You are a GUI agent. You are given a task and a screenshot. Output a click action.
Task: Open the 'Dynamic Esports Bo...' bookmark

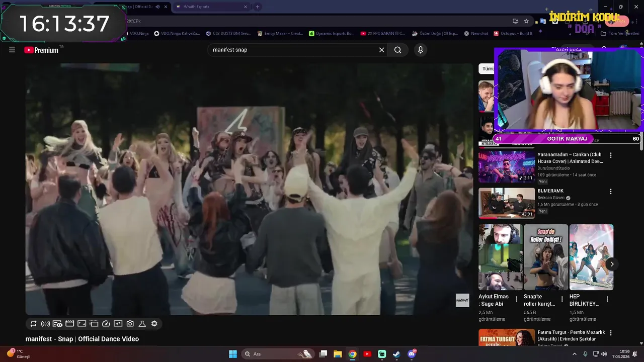tap(332, 34)
